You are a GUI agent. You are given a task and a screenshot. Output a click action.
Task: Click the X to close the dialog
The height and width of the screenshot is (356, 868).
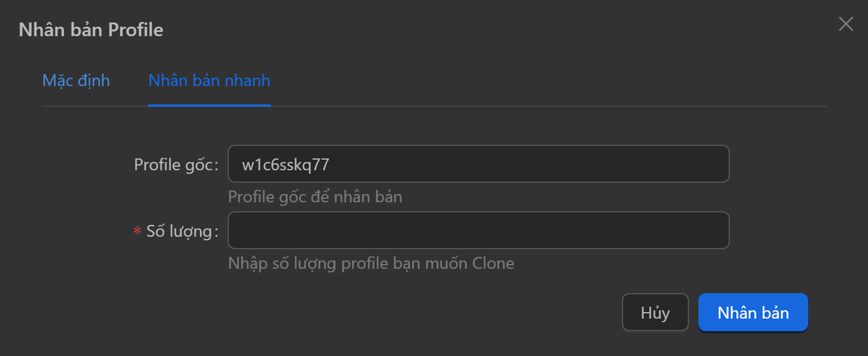point(845,24)
